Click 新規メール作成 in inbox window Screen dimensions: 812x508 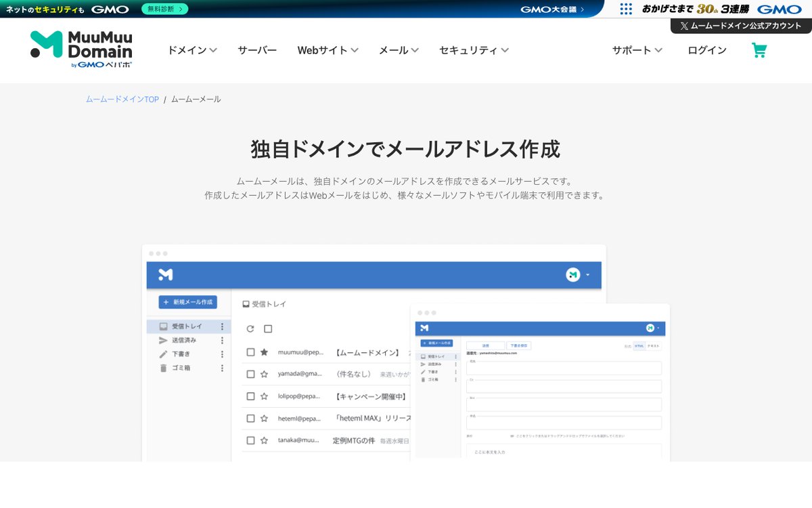click(187, 301)
